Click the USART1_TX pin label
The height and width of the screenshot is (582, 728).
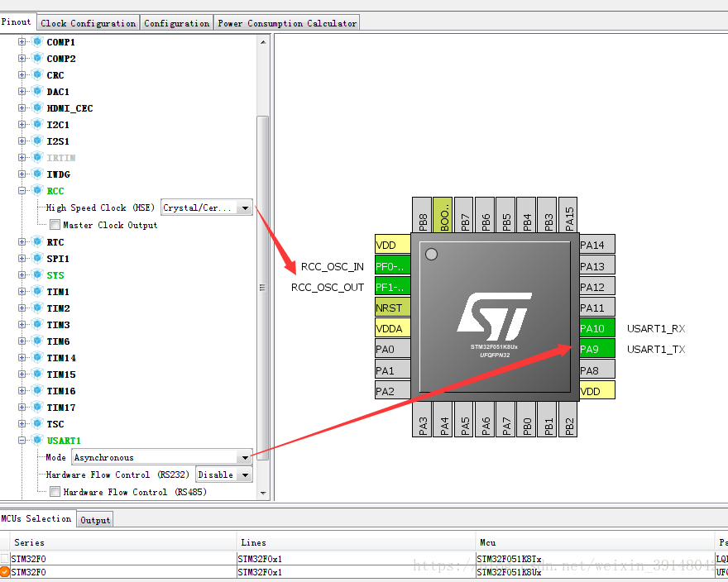(x=656, y=349)
